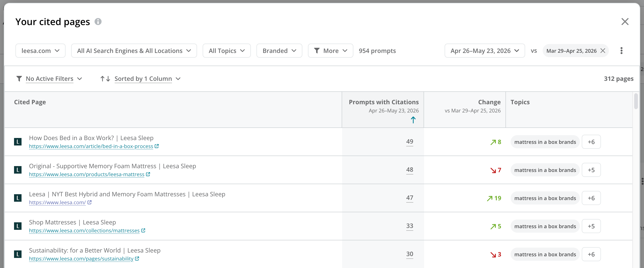This screenshot has width=644, height=268.
Task: Remove the Mar 29–Apr 25, 2026 comparison period
Action: pos(603,51)
